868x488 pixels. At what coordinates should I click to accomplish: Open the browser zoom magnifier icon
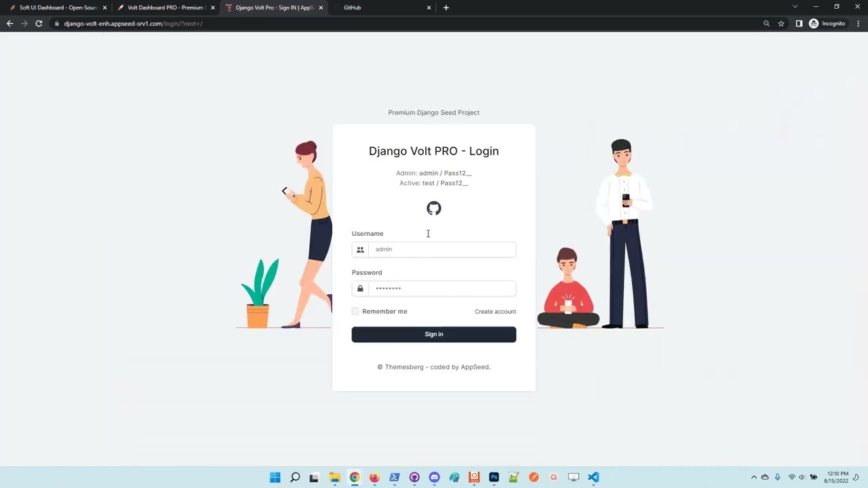coord(766,24)
